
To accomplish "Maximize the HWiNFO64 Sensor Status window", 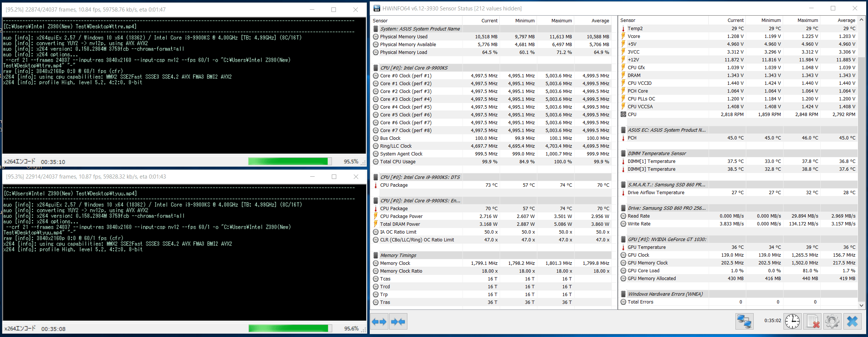I will click(833, 8).
